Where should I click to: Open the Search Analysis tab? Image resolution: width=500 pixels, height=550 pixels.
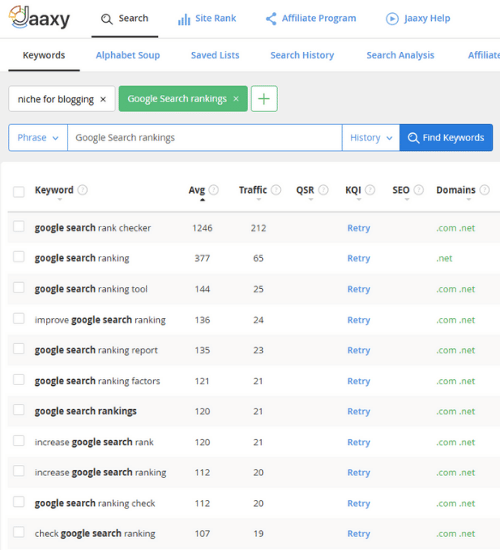(x=400, y=55)
